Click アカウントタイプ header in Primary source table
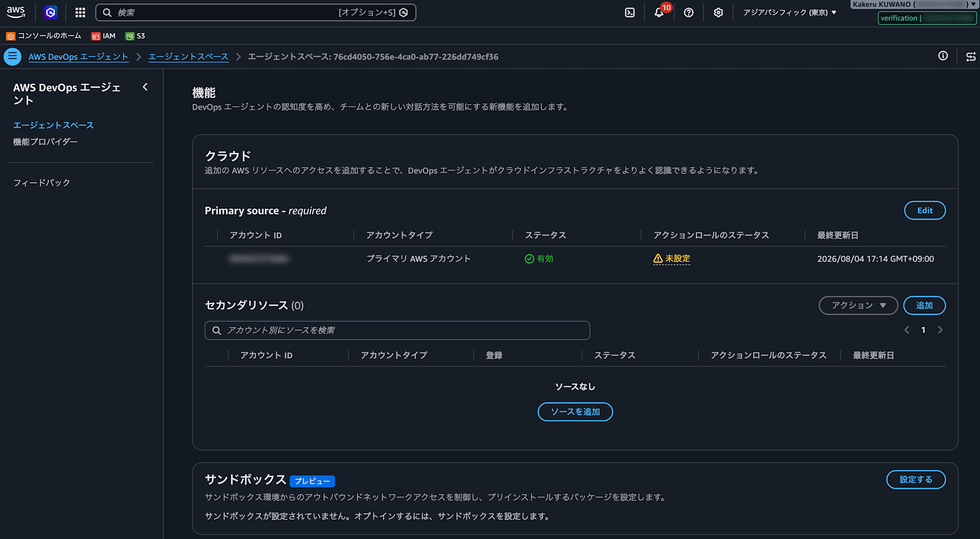This screenshot has height=539, width=980. click(x=399, y=235)
